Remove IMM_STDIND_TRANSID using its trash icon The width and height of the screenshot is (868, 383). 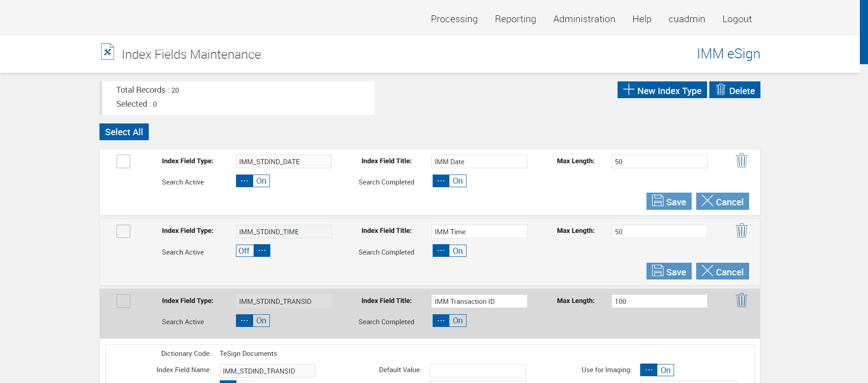(x=741, y=300)
